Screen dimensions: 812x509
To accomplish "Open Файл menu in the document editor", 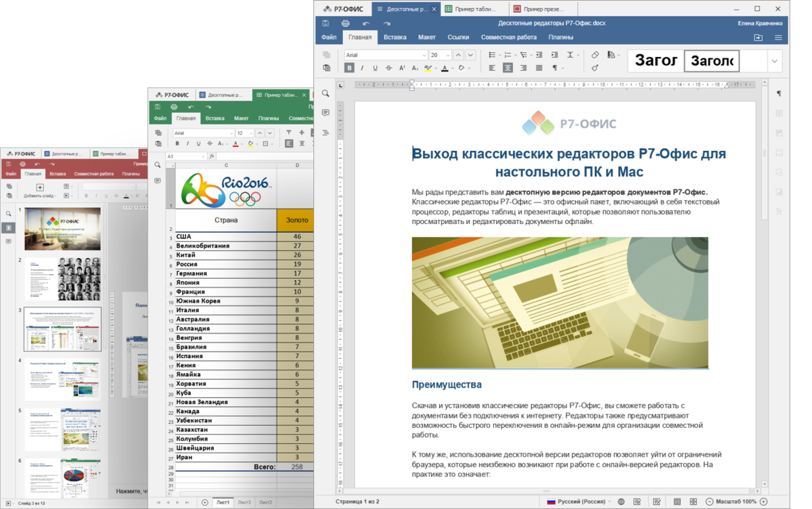I will (x=329, y=37).
